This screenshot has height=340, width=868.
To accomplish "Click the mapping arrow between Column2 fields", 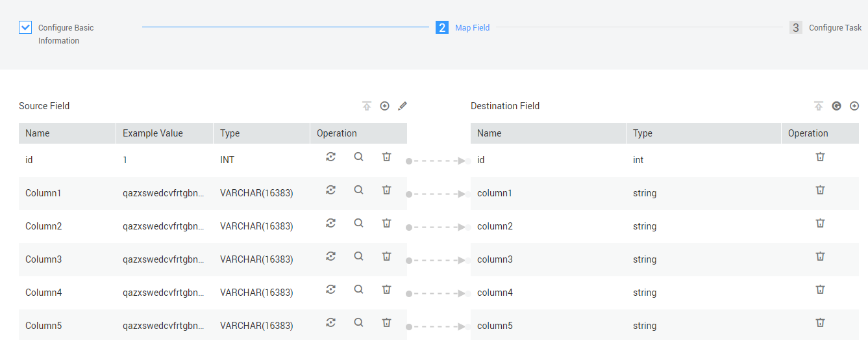I will pos(438,228).
